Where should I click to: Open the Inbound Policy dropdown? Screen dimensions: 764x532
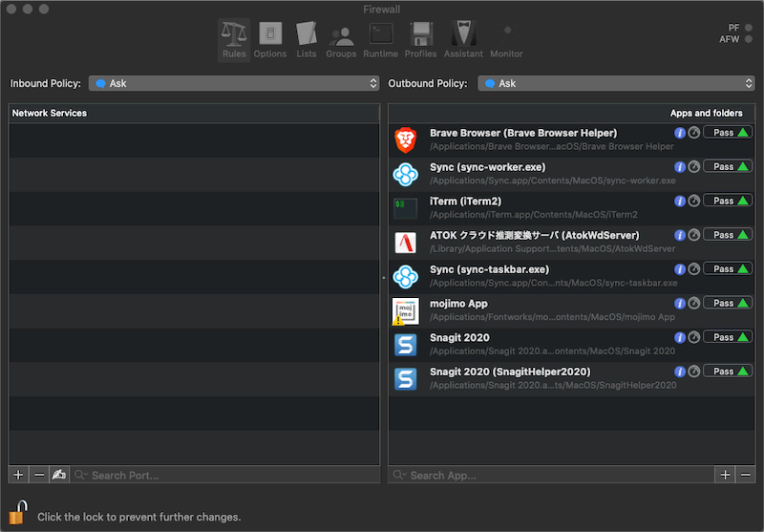[234, 84]
